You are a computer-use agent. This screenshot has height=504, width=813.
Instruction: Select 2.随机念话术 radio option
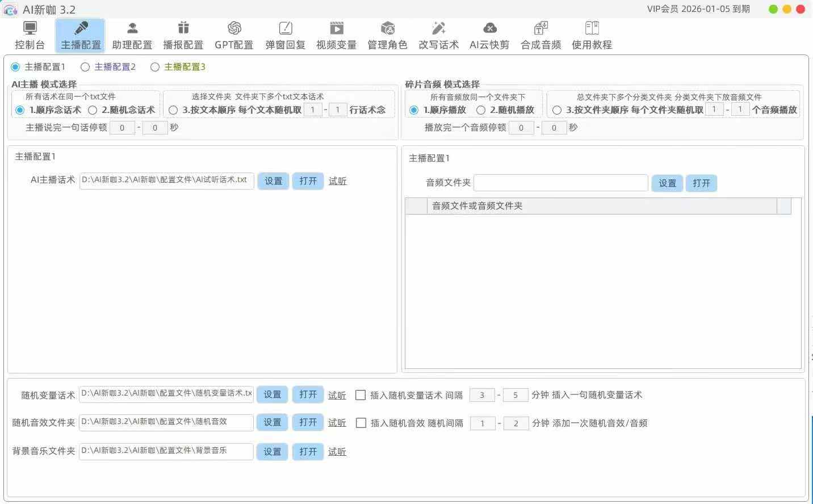pyautogui.click(x=93, y=110)
